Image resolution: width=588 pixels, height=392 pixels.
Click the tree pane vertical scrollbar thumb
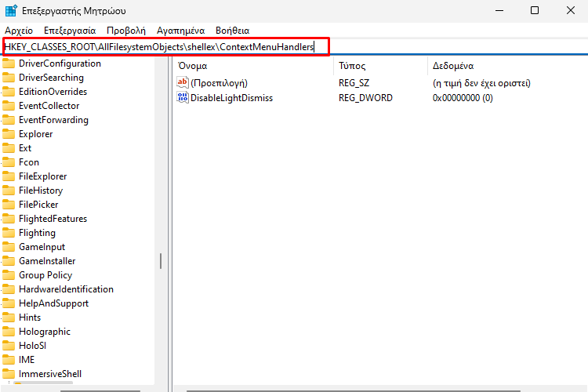(161, 261)
